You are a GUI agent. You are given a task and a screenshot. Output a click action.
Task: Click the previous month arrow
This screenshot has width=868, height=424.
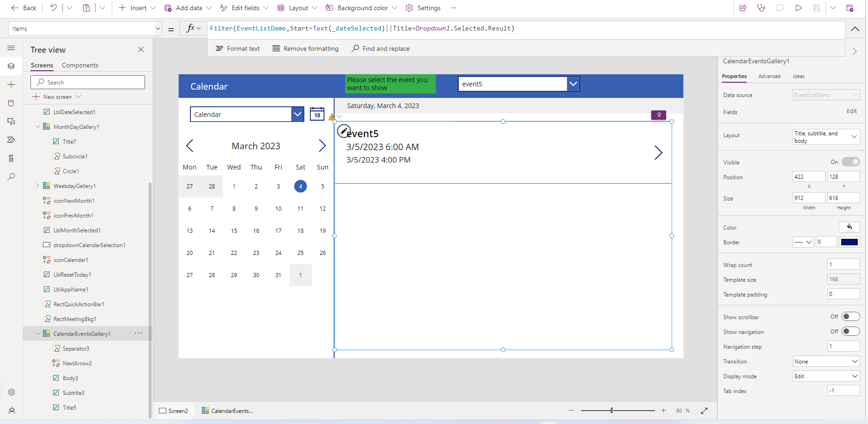tap(189, 146)
